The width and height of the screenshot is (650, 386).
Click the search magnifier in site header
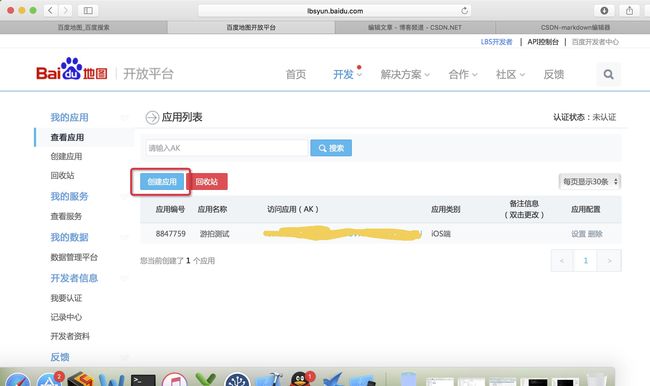coord(609,74)
